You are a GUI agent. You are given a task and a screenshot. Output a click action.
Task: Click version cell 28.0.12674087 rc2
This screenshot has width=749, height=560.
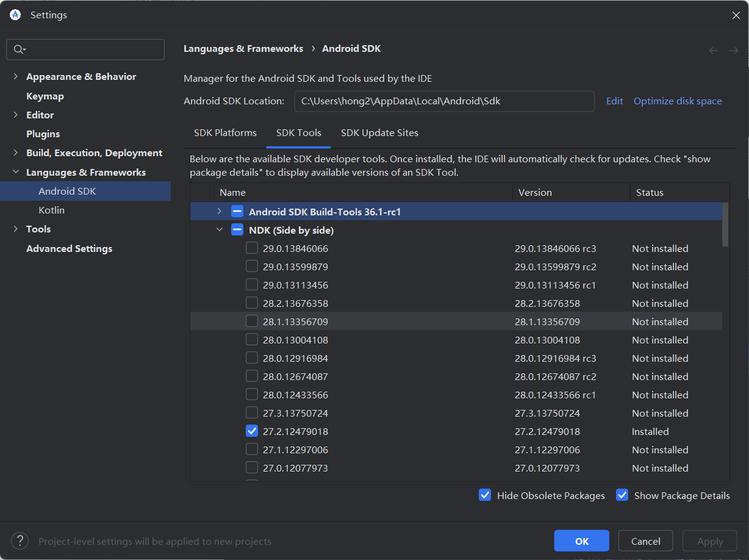(556, 376)
